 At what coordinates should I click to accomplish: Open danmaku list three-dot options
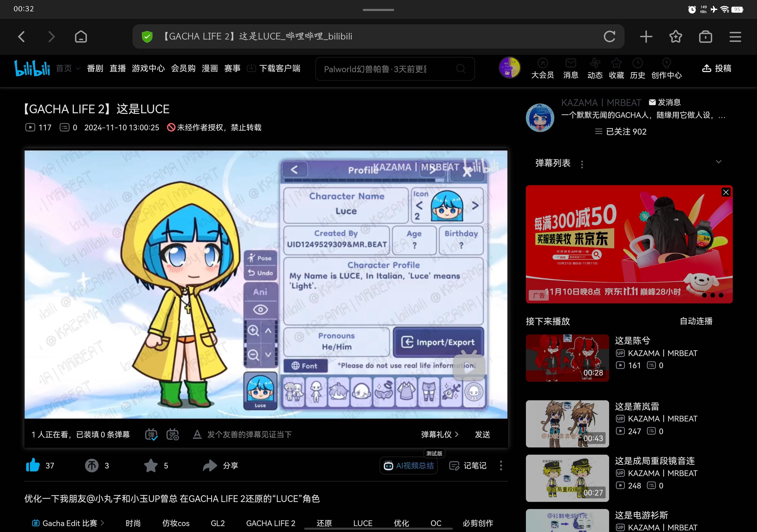[582, 164]
